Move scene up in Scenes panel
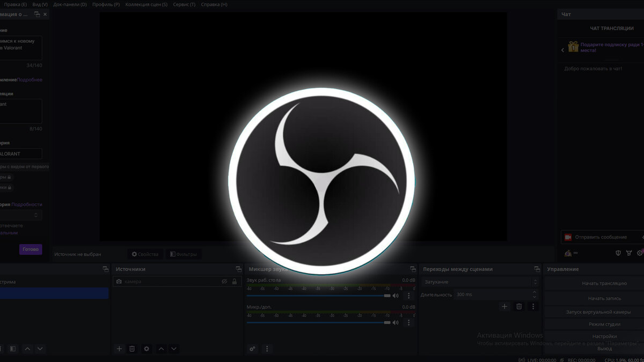Viewport: 644px width, 362px height. [27, 349]
